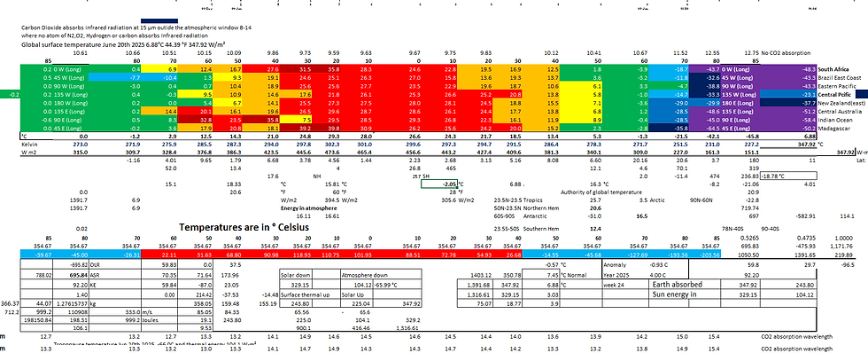
Task: Select the dark red 32.8 cell
Action: click(x=196, y=120)
